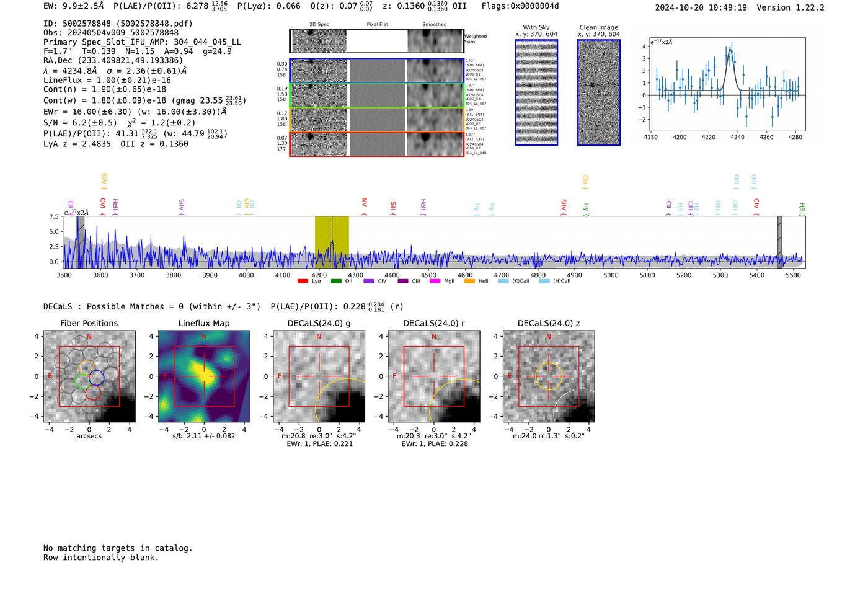This screenshot has width=868, height=591.
Task: Click the 's/b: 2.11 +/- 0.082' caption
Action: point(204,436)
